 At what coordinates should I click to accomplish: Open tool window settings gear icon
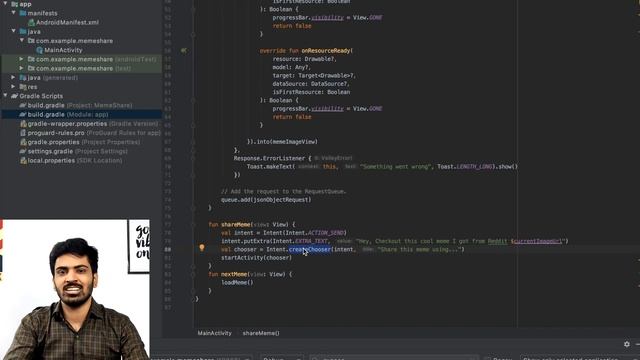pyautogui.click(x=627, y=344)
